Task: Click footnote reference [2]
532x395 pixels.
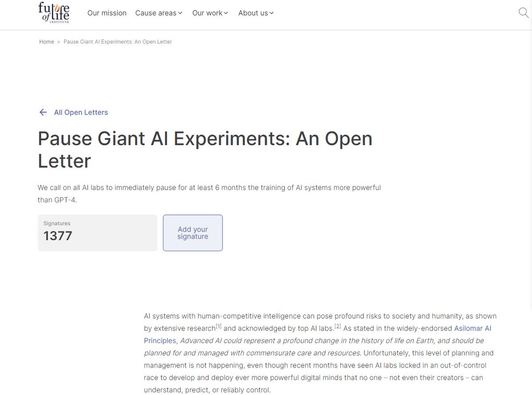Action: (337, 327)
